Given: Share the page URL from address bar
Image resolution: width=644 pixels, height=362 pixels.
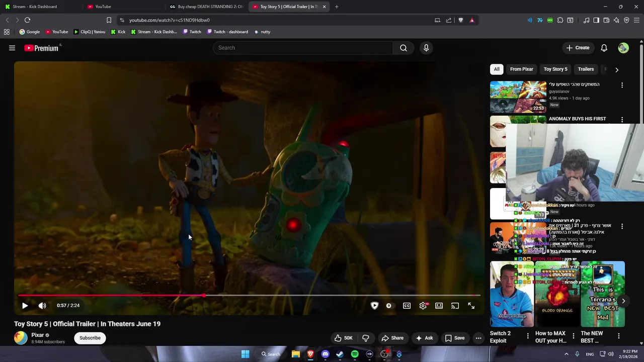Looking at the screenshot, I should coord(449,20).
